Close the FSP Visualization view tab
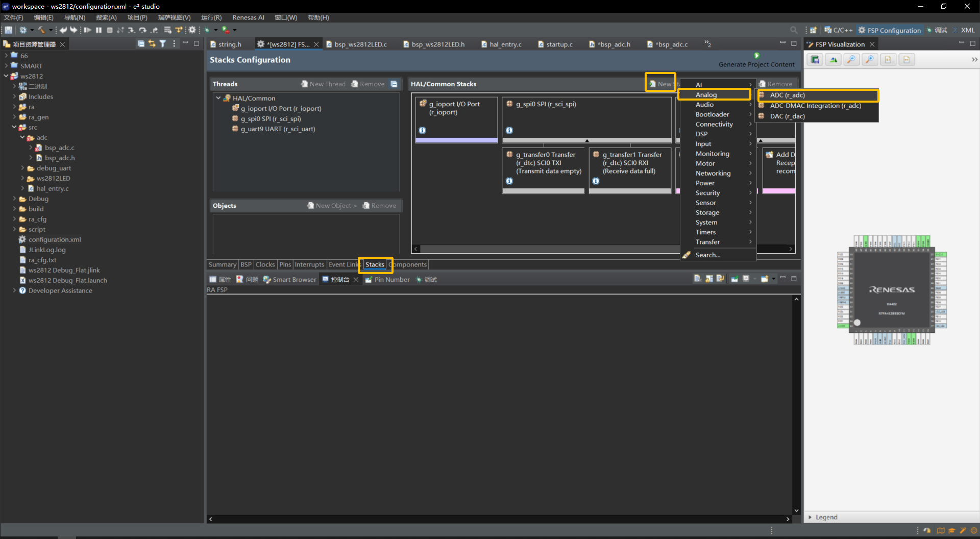 (872, 44)
